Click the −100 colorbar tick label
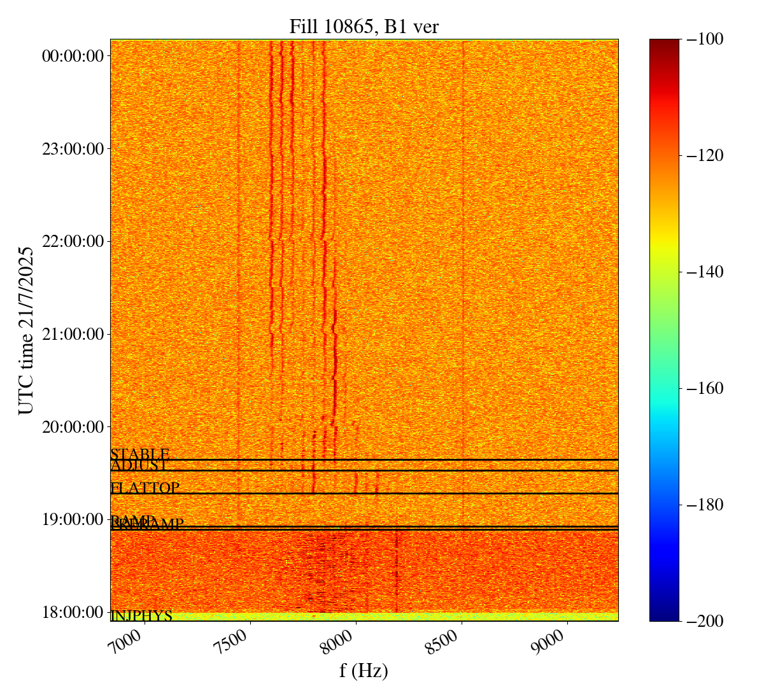The image size is (764, 700). pyautogui.click(x=707, y=39)
